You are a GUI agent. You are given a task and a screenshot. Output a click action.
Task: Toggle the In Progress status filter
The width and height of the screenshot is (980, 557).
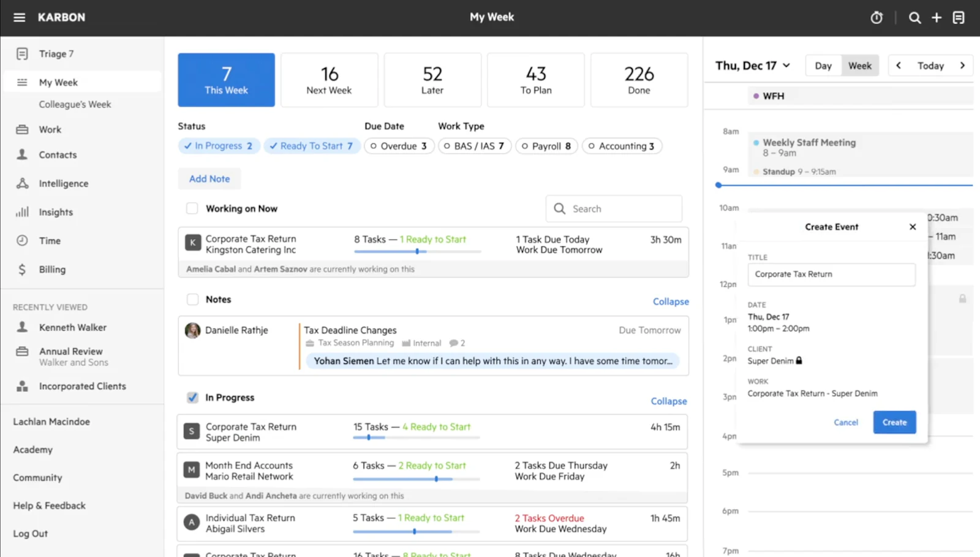(219, 146)
